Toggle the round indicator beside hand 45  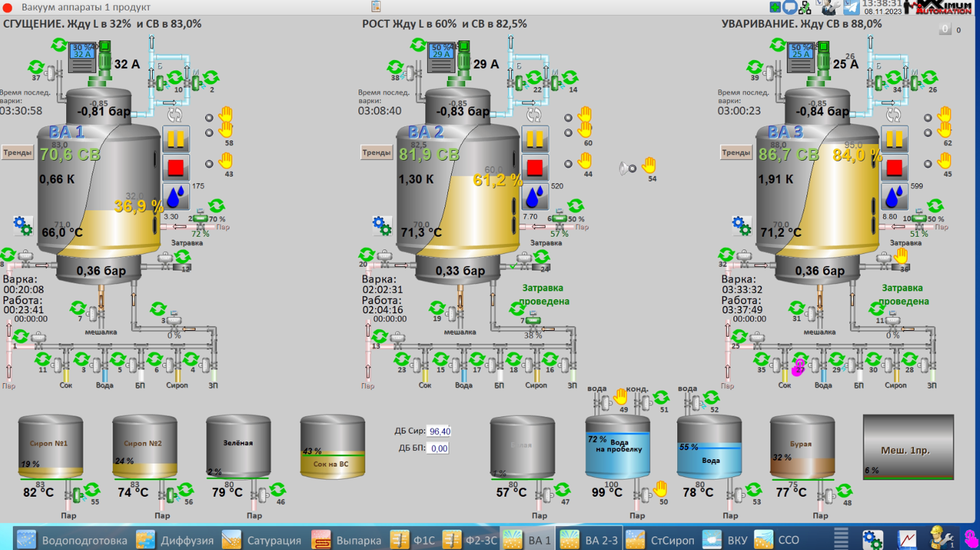point(928,164)
